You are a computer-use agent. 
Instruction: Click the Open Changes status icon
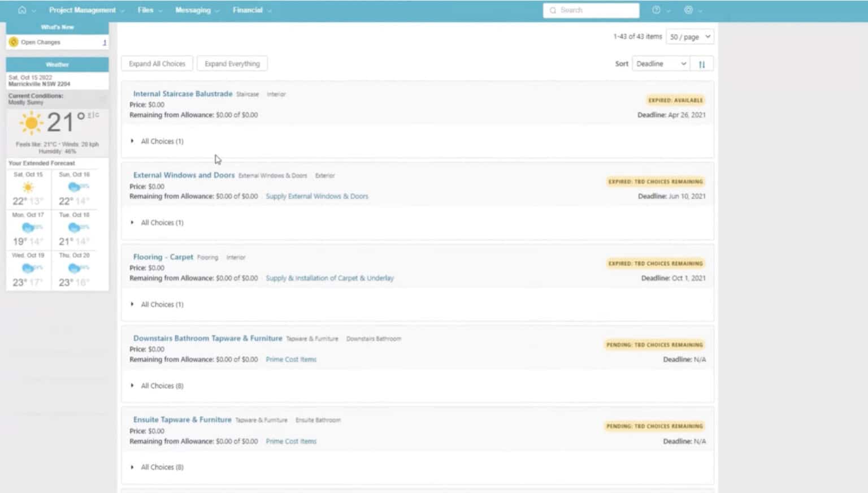(14, 42)
